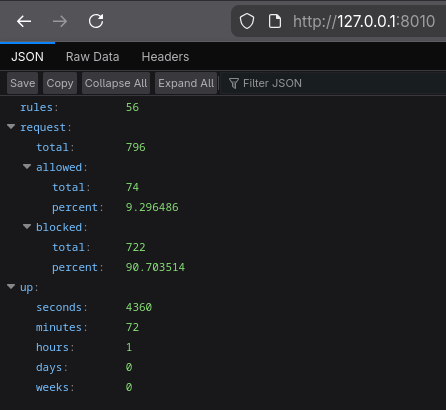This screenshot has height=410, width=446.
Task: Click the seconds key label
Action: 59,307
